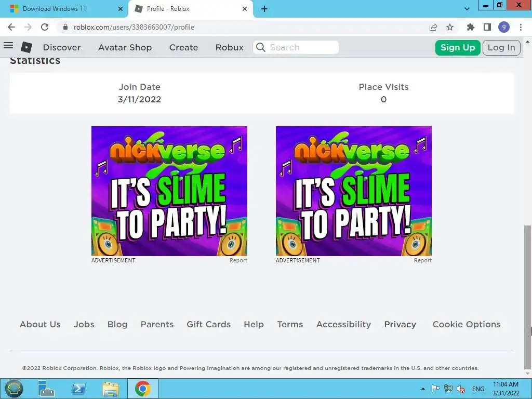The width and height of the screenshot is (532, 399).
Task: Click the Join Date value 3/11/2022
Action: (139, 99)
